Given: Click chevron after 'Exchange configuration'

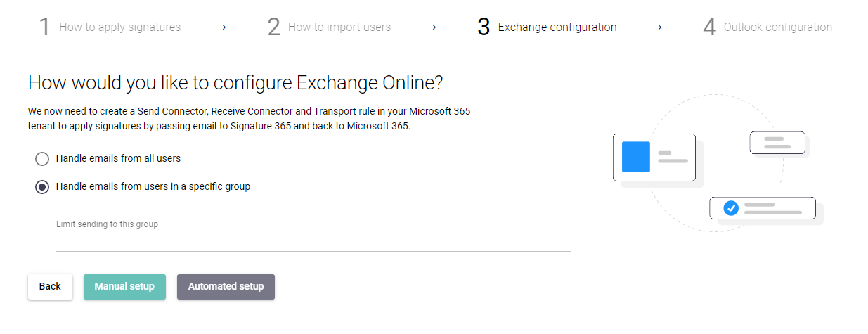Looking at the screenshot, I should (x=660, y=27).
